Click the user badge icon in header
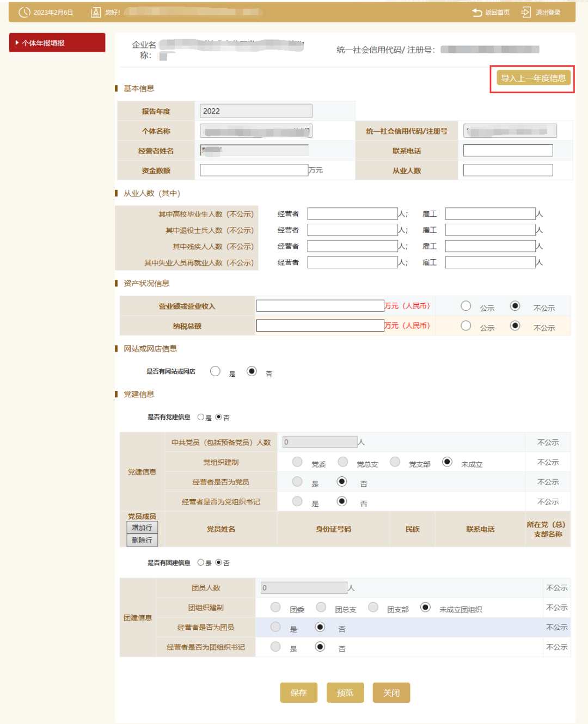The image size is (588, 724). pyautogui.click(x=96, y=12)
